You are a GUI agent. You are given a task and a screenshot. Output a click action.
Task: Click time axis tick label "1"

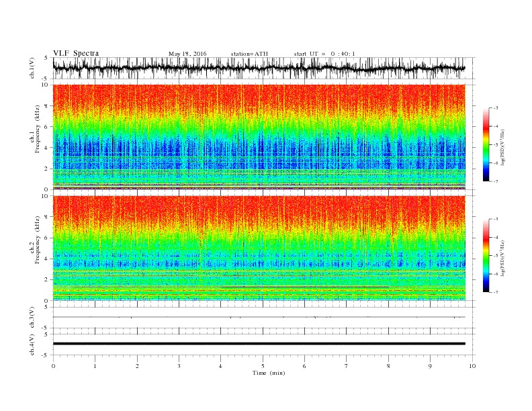(95, 366)
